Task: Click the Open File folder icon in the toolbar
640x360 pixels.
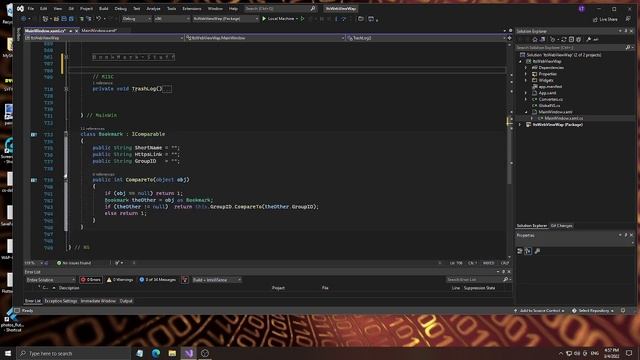Action: 56,19
